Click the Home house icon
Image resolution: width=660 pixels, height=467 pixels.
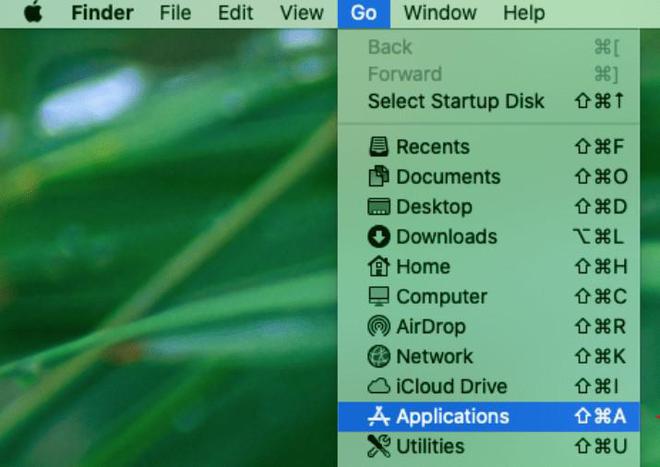pos(378,266)
